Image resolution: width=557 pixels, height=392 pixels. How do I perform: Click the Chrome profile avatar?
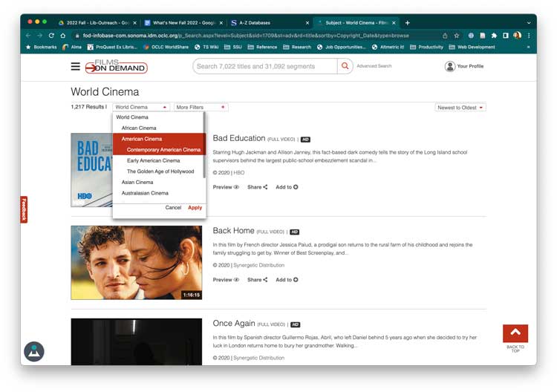[517, 35]
